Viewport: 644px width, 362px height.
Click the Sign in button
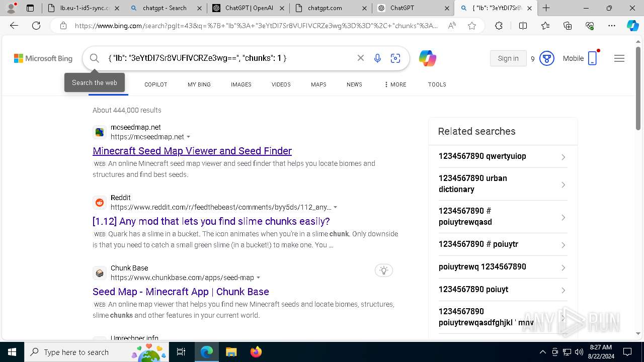508,58
